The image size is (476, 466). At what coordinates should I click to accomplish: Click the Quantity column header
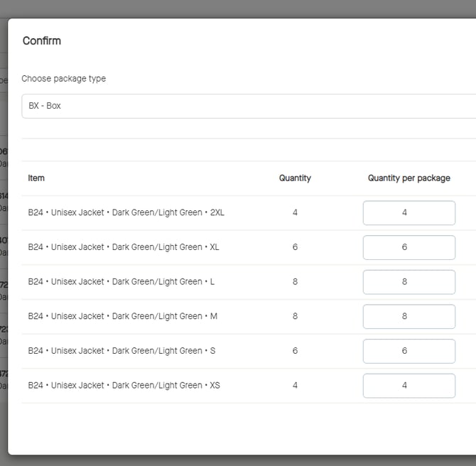(295, 178)
